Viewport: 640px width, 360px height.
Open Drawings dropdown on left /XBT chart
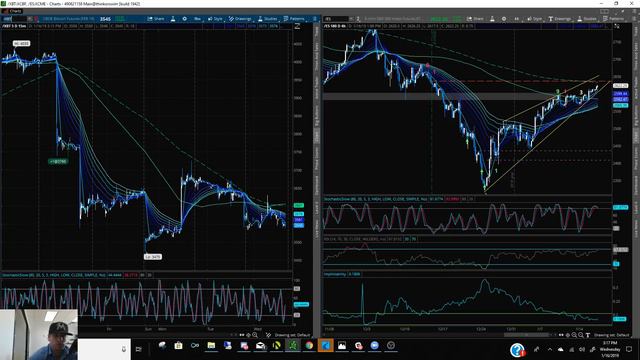[x=240, y=19]
